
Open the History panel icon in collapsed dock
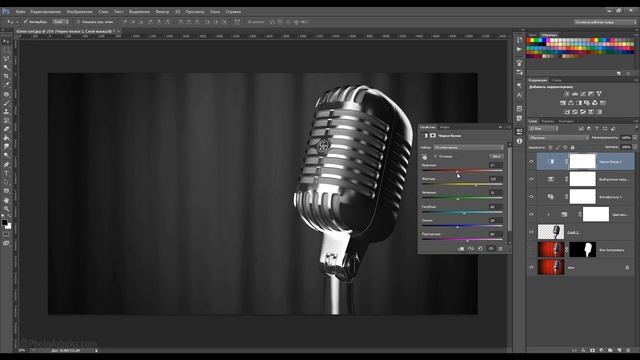pos(519,40)
